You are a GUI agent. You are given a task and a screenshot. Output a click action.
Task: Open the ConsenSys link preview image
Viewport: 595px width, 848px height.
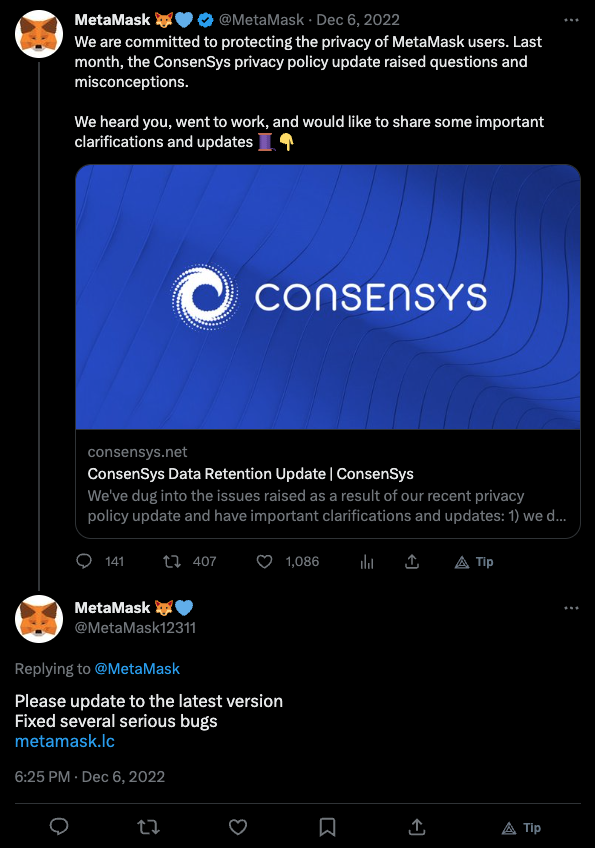click(x=328, y=297)
